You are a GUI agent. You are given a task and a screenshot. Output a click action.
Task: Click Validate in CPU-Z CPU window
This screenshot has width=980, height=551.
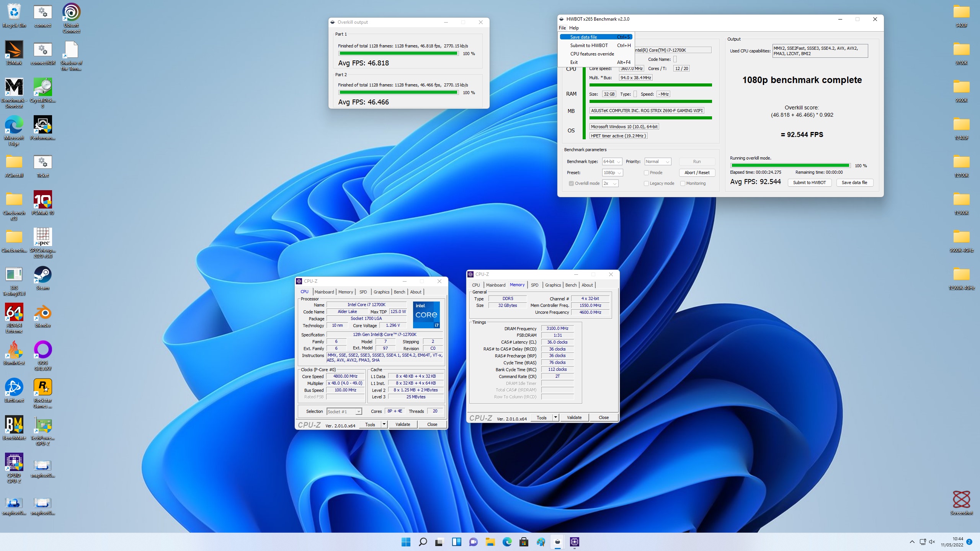[x=403, y=424]
